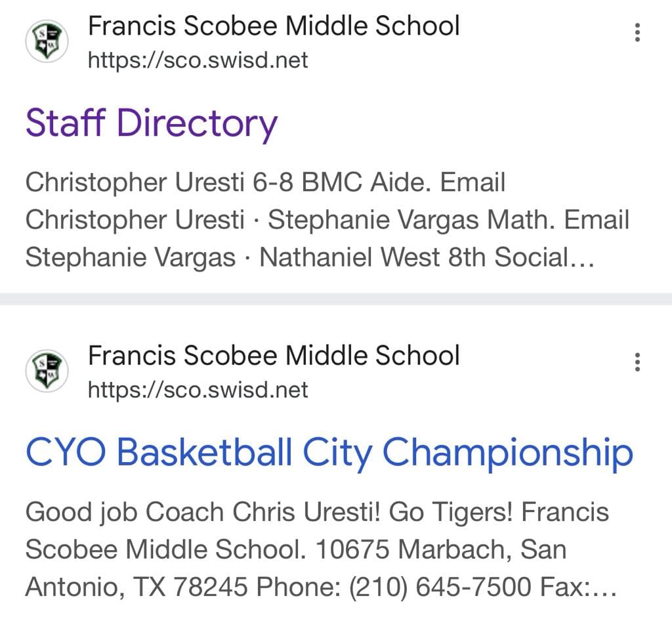This screenshot has width=672, height=619.
Task: Open three-dot menu for Staff Directory result
Action: (637, 32)
